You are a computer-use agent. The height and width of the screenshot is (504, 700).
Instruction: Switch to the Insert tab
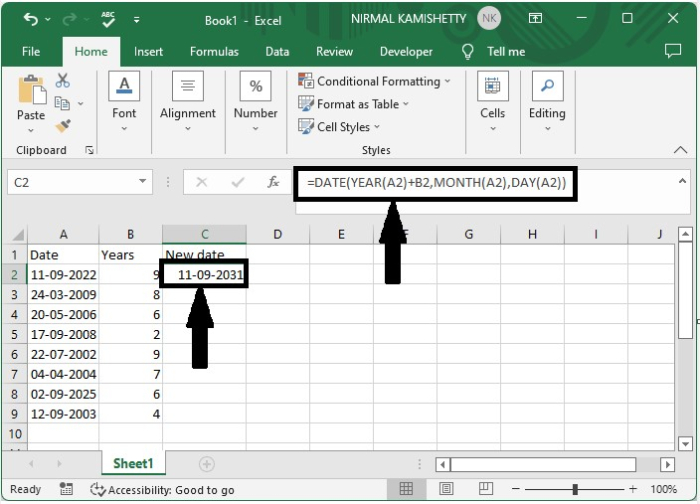click(x=148, y=52)
